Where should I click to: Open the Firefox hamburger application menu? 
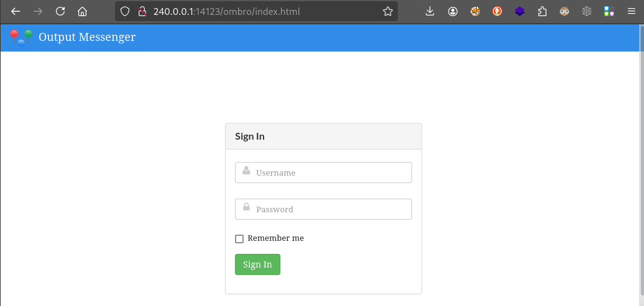click(631, 11)
